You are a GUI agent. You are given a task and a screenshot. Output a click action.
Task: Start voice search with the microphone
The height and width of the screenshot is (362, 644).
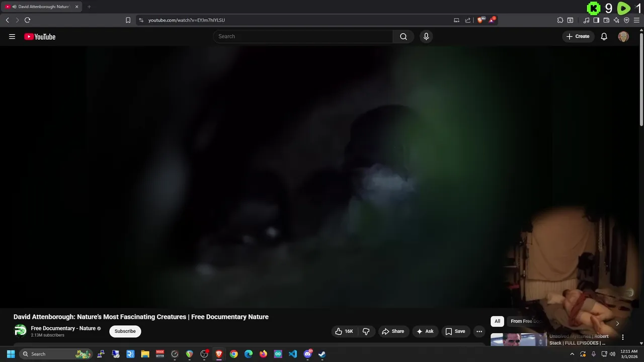[x=426, y=36]
